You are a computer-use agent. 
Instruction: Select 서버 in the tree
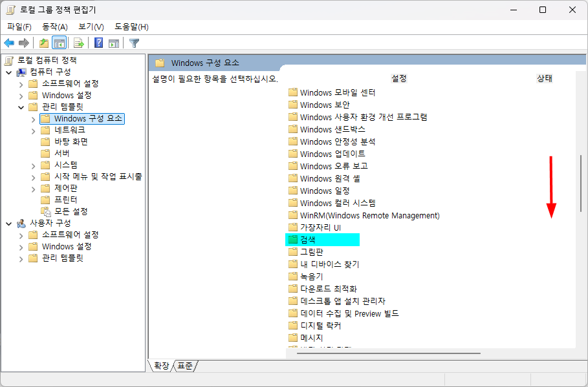coord(62,153)
